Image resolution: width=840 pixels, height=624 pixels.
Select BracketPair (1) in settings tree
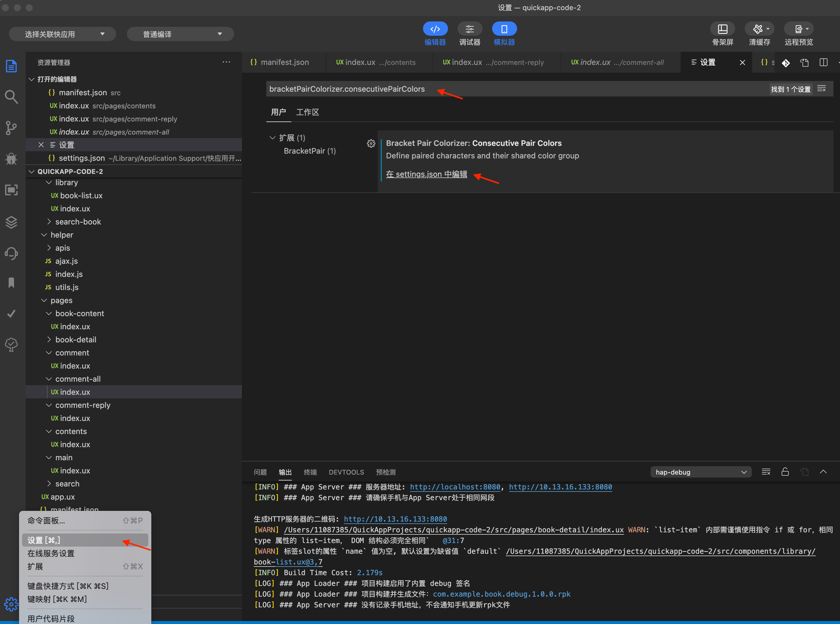click(310, 151)
